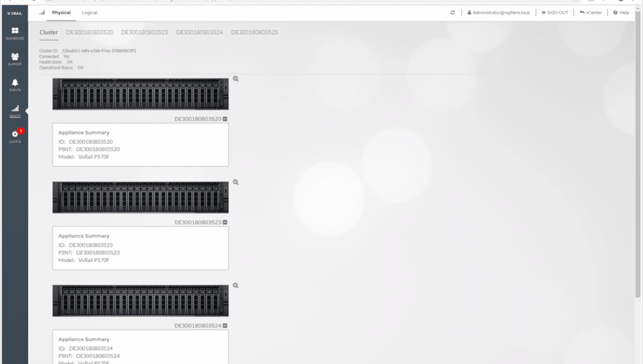
Task: Click the DE300180803520 label under first server
Action: point(198,119)
